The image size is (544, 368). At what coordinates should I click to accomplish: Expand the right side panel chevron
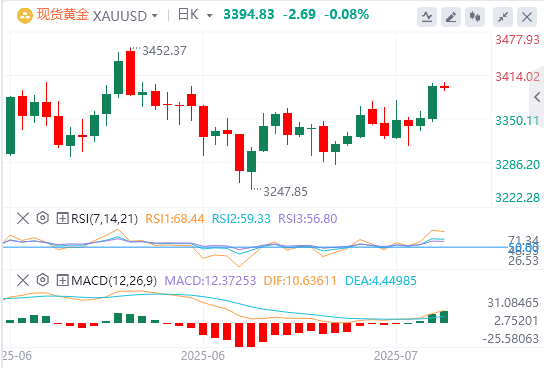coord(537,97)
